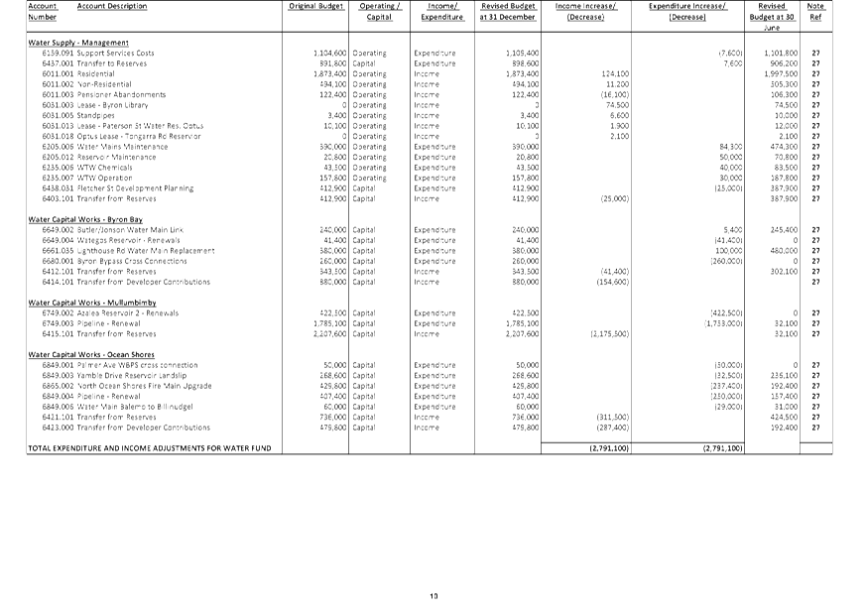
Task: Select the income increase value 124,100
Action: (615, 73)
